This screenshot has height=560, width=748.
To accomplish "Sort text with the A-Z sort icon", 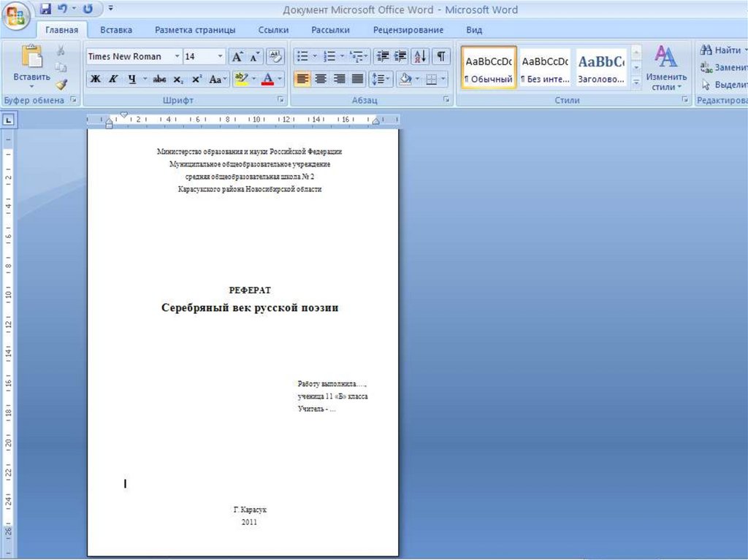I will pyautogui.click(x=421, y=56).
